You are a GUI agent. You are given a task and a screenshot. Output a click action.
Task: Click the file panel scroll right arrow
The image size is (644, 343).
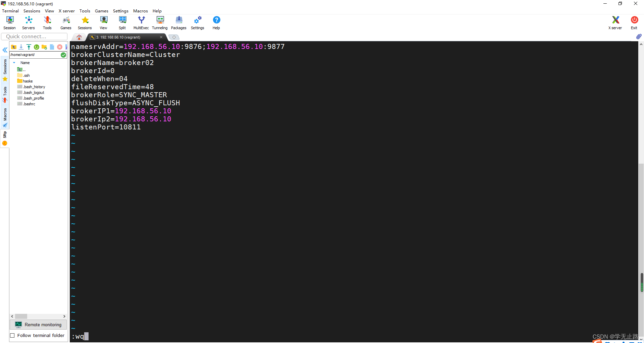pyautogui.click(x=64, y=316)
